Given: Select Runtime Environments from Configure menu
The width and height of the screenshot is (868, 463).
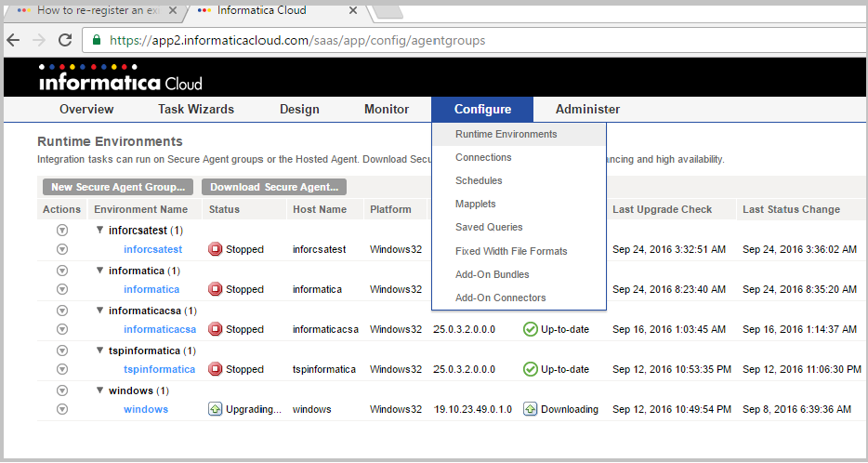Looking at the screenshot, I should pyautogui.click(x=519, y=134).
